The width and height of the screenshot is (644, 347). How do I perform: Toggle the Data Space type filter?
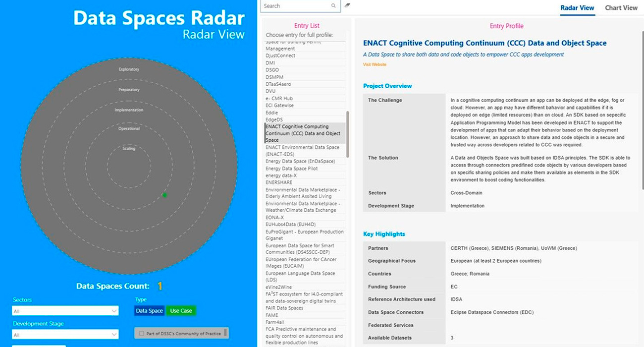point(149,311)
